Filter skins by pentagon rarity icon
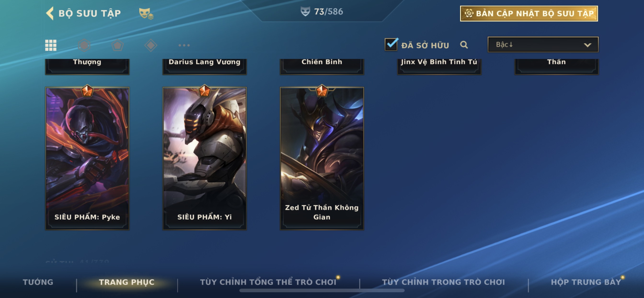This screenshot has width=644, height=298. (x=117, y=45)
